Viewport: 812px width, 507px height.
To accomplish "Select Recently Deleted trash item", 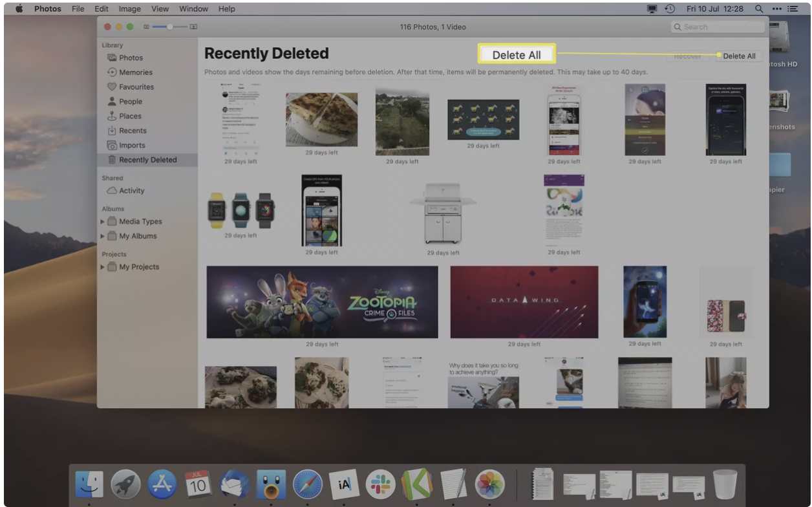I will (x=147, y=160).
